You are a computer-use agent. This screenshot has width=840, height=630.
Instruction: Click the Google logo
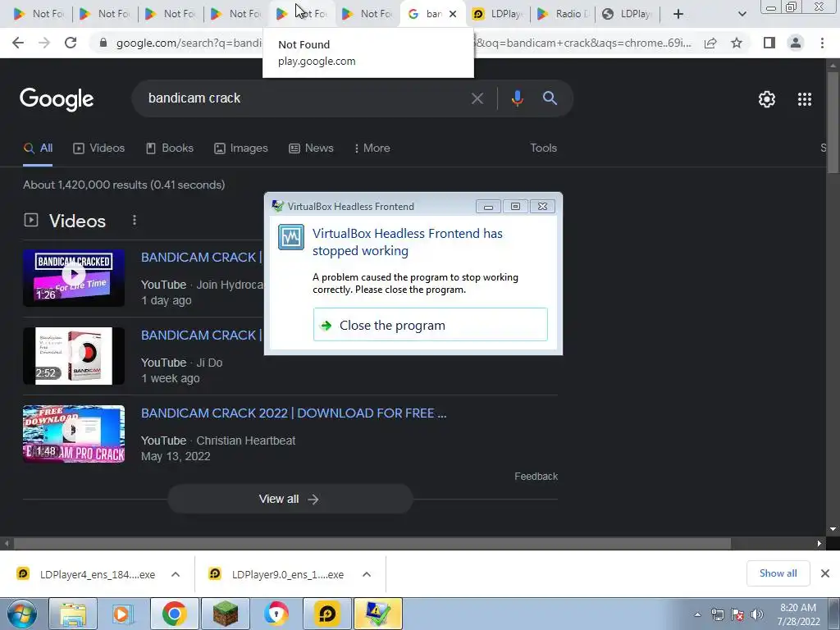point(57,99)
